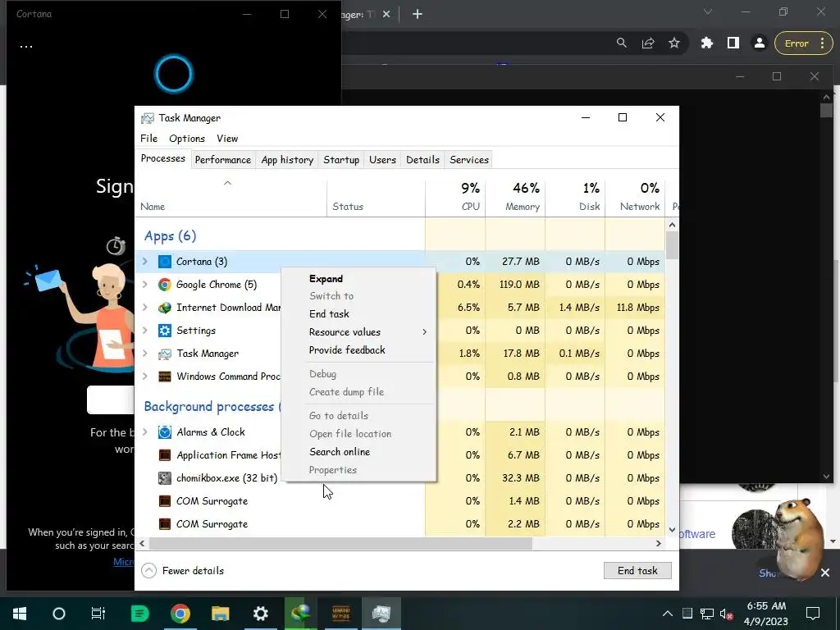Expand the Cortana (3) process group
This screenshot has height=630, width=840.
coord(145,262)
